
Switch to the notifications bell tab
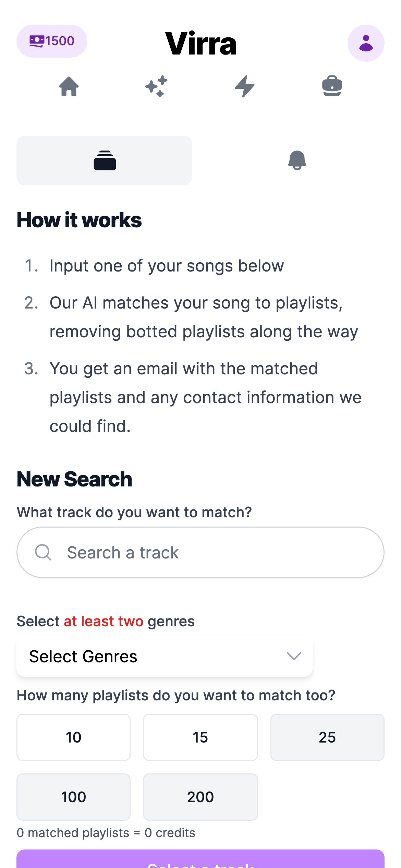pyautogui.click(x=297, y=160)
